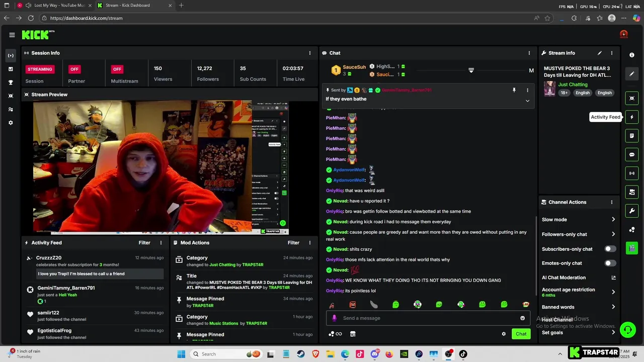This screenshot has height=362, width=644.
Task: Open the emoji picker in the message box
Action: coord(522,318)
